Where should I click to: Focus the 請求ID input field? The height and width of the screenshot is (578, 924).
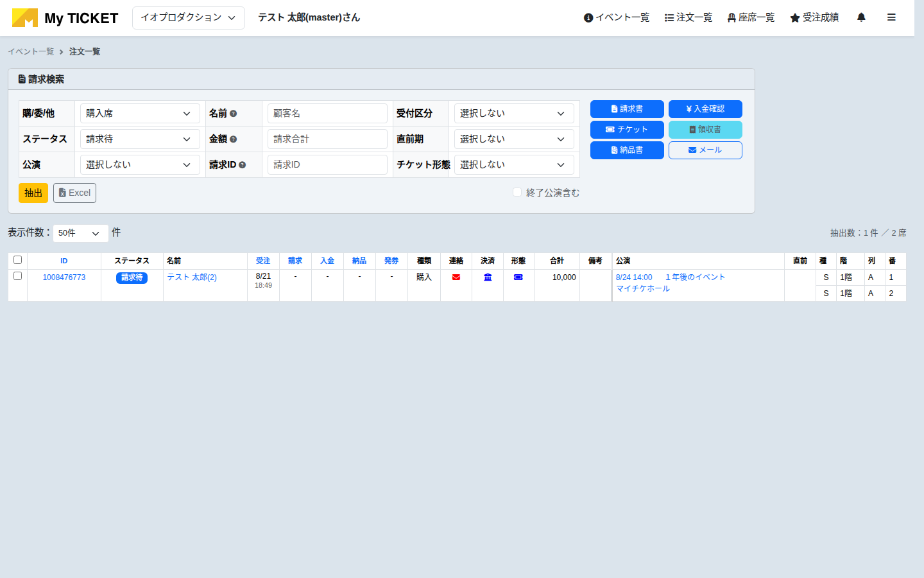[x=327, y=164]
